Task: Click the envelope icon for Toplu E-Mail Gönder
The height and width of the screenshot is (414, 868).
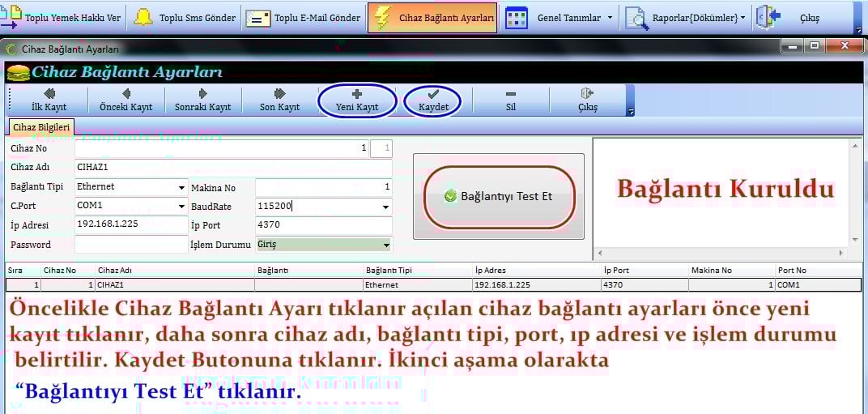Action: tap(257, 19)
